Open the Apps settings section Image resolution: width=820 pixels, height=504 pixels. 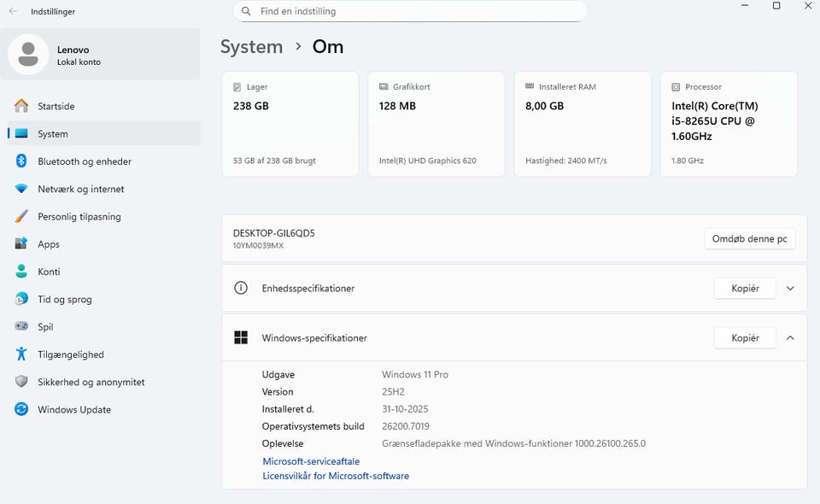click(49, 244)
